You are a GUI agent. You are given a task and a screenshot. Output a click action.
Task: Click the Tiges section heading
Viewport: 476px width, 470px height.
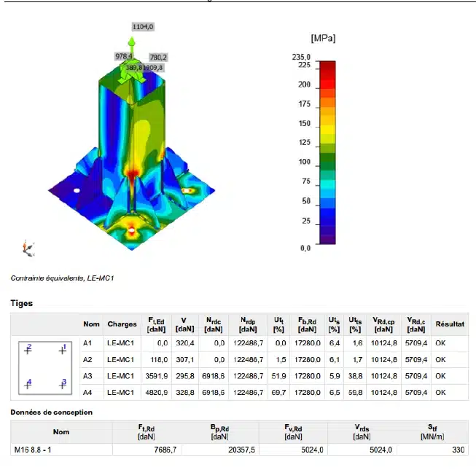(x=22, y=303)
